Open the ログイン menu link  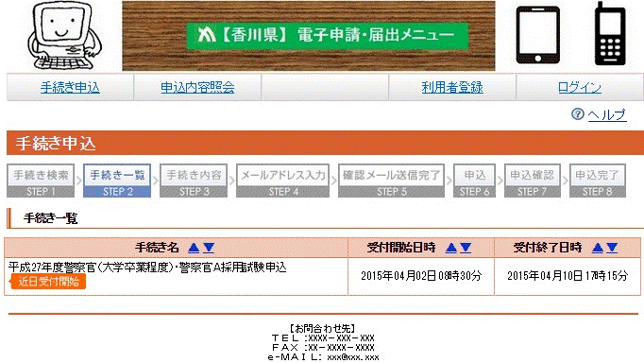[x=580, y=87]
